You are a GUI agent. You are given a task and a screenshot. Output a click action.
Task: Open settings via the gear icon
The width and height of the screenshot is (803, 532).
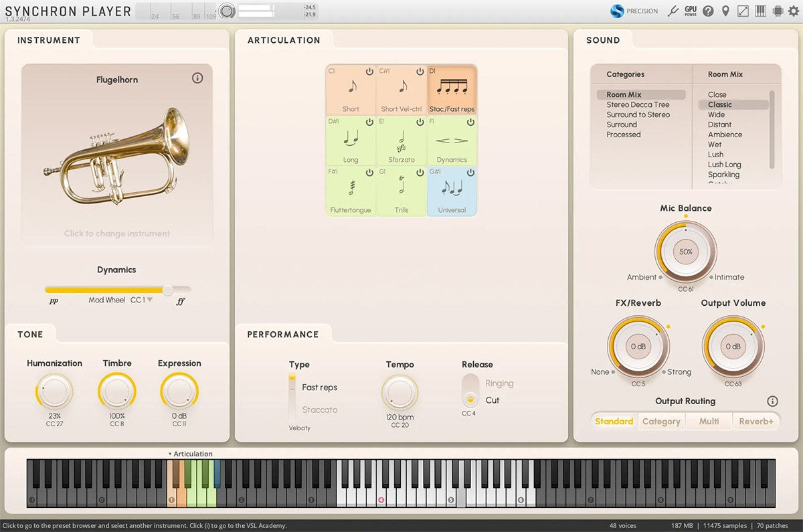[794, 11]
